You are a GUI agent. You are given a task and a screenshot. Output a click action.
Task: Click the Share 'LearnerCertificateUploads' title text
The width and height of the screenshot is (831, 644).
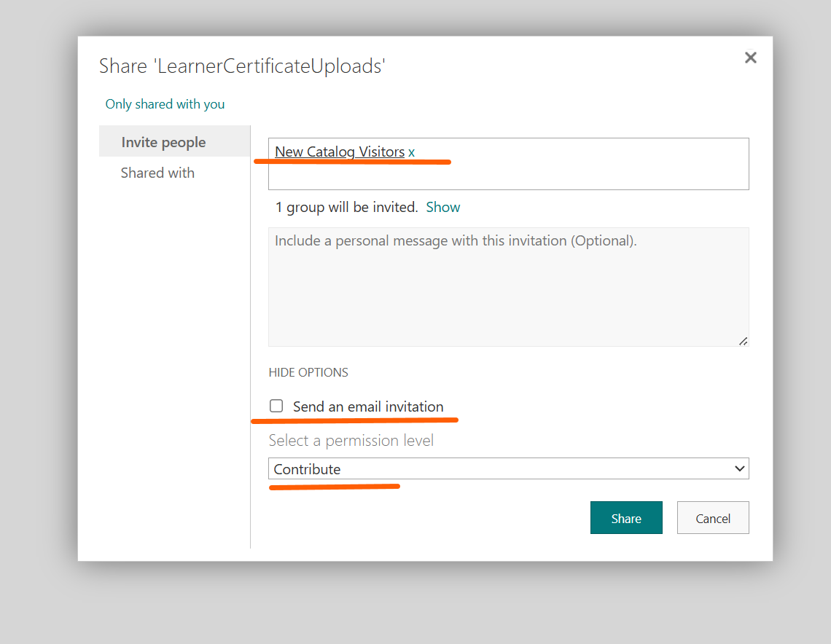(242, 66)
